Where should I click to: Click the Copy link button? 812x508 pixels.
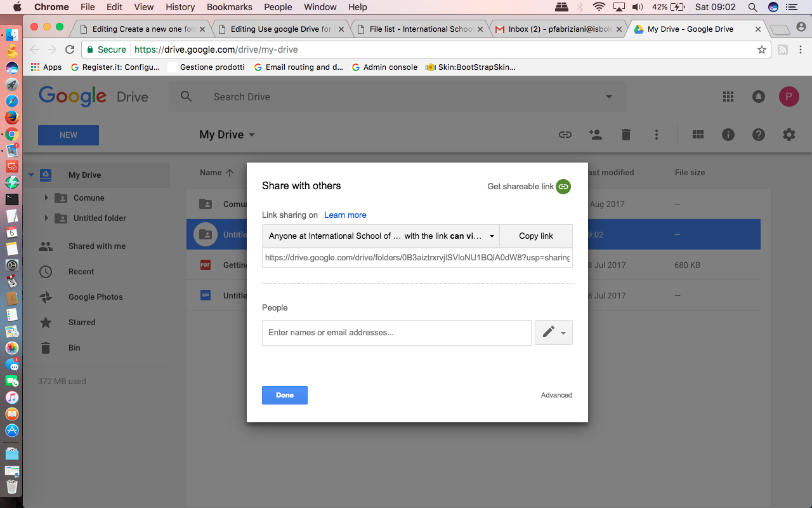(x=536, y=236)
